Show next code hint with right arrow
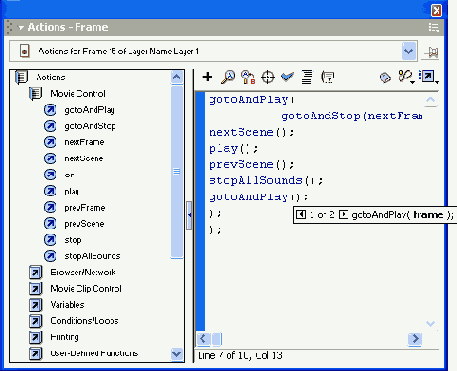 (343, 214)
